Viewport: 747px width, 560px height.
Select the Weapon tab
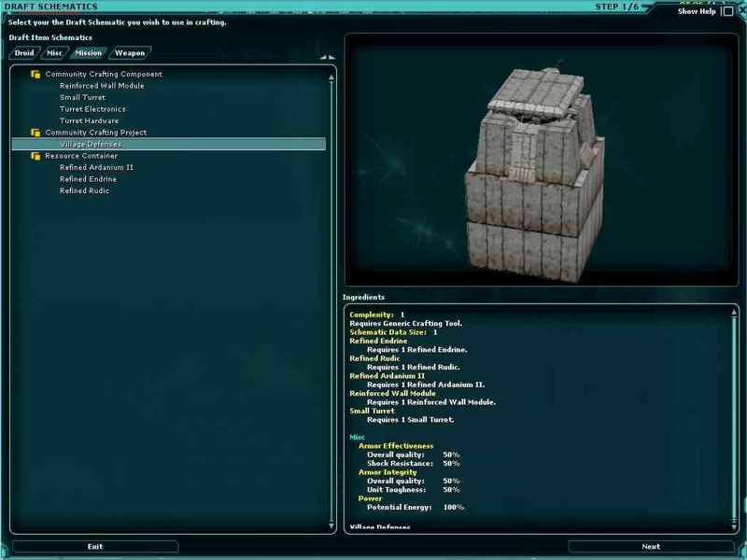click(x=130, y=53)
